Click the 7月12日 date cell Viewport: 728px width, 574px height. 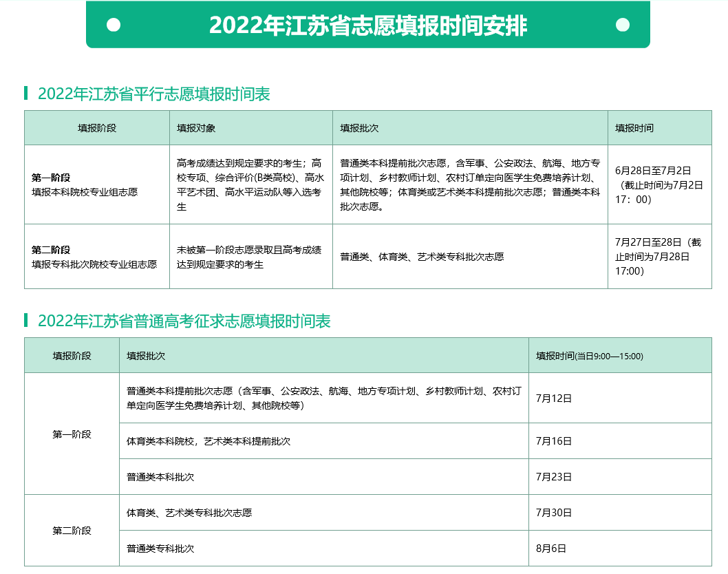554,398
